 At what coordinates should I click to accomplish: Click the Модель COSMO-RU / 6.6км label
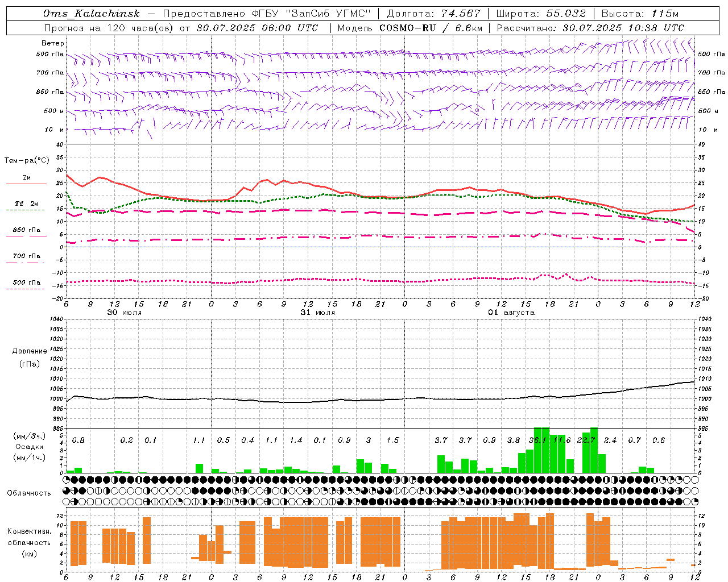pos(410,28)
